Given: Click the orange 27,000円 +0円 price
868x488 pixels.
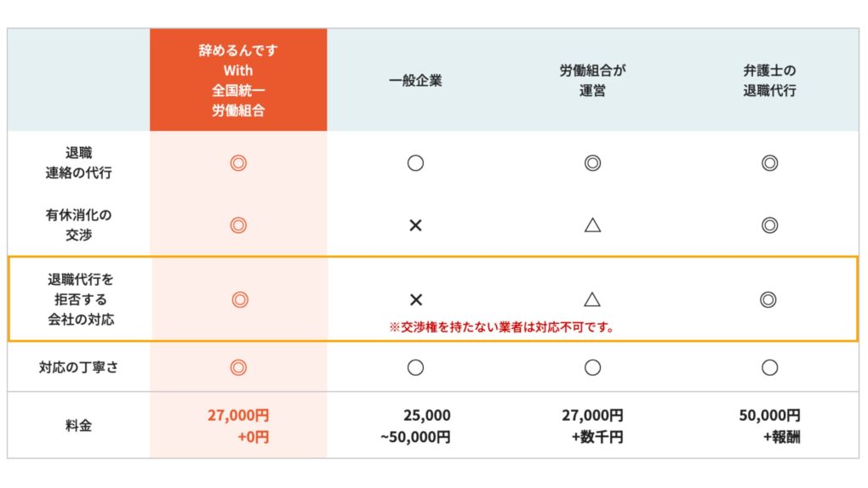Looking at the screenshot, I should [x=238, y=426].
